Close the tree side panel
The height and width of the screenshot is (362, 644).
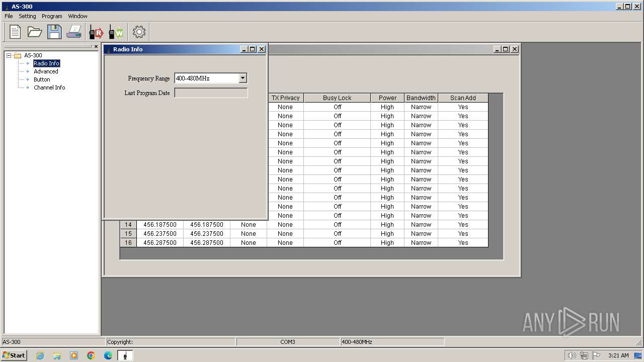(x=96, y=47)
